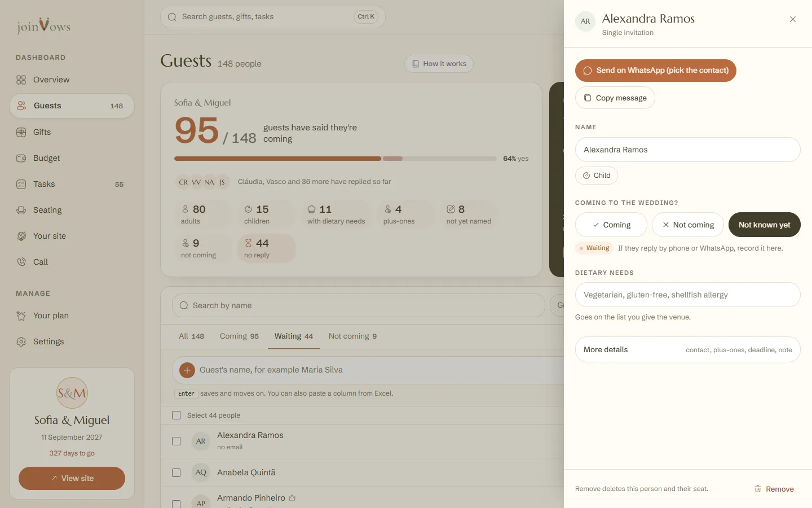The width and height of the screenshot is (812, 508).
Task: Toggle the Child option for this guest
Action: click(x=597, y=176)
